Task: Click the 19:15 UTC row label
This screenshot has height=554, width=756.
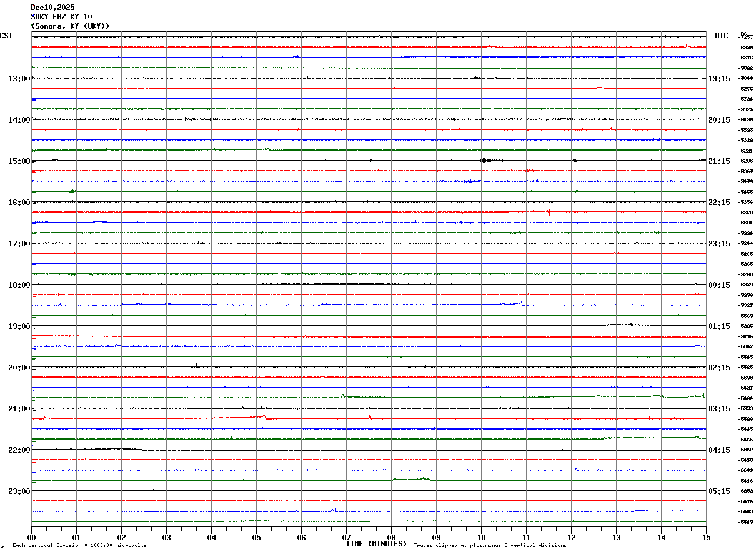Action: [719, 79]
